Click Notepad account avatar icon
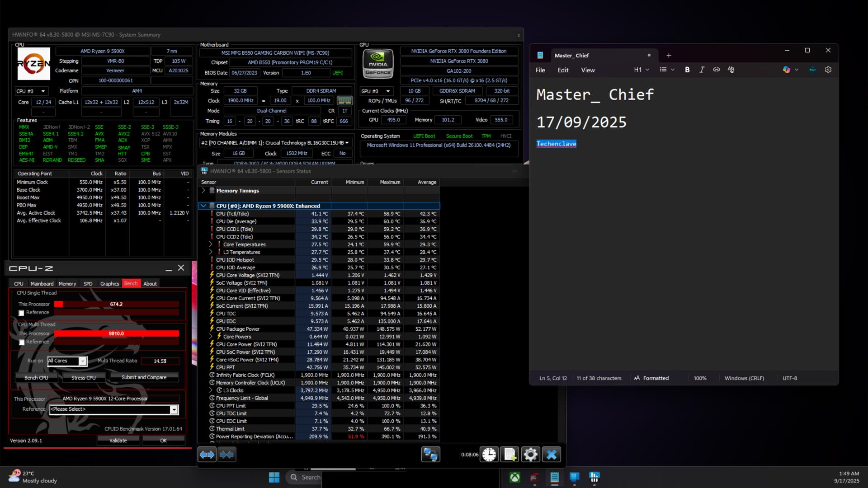 pyautogui.click(x=813, y=70)
